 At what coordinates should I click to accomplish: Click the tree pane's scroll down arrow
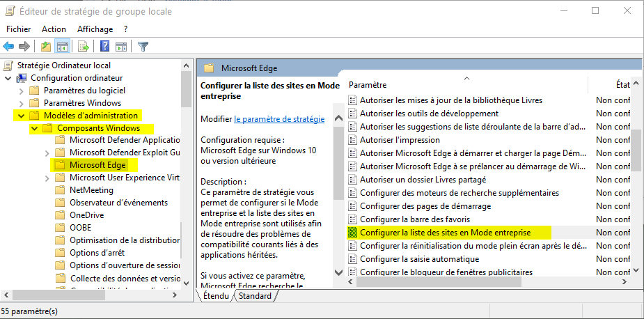186,283
